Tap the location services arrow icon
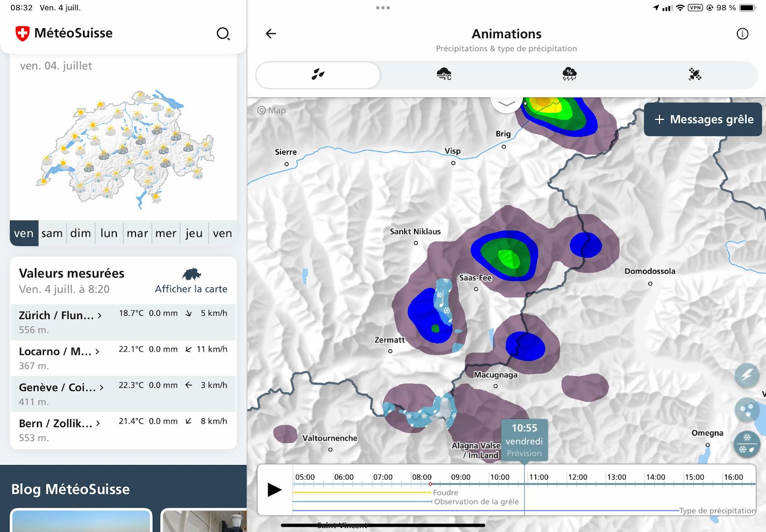This screenshot has height=532, width=766. coord(656,8)
